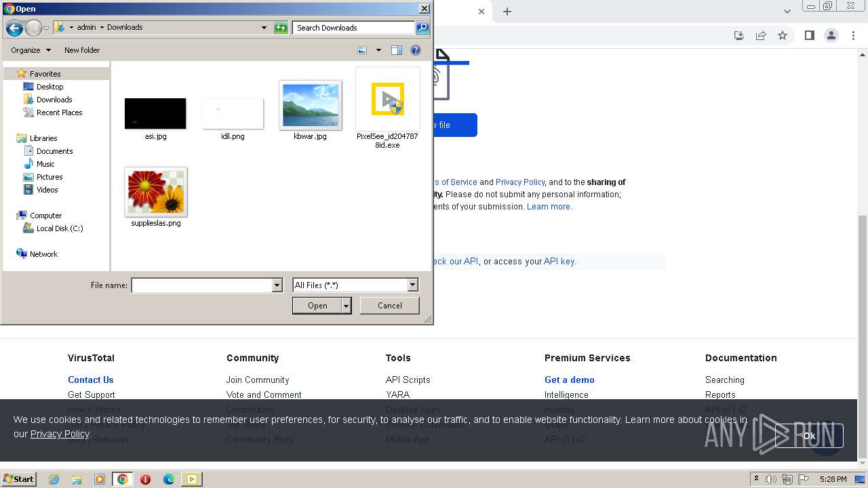
Task: Click inside the File name field
Action: point(201,285)
